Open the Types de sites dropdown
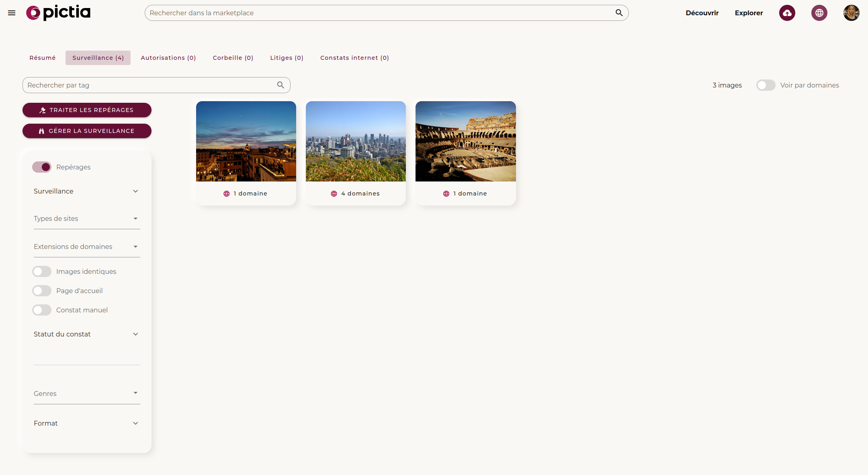The width and height of the screenshot is (868, 475). click(x=86, y=218)
